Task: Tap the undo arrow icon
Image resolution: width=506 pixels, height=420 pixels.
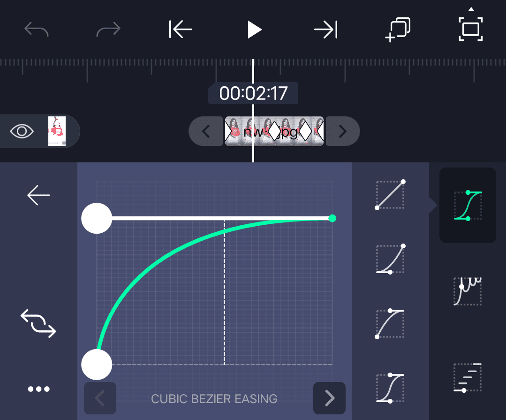Action: (x=36, y=30)
